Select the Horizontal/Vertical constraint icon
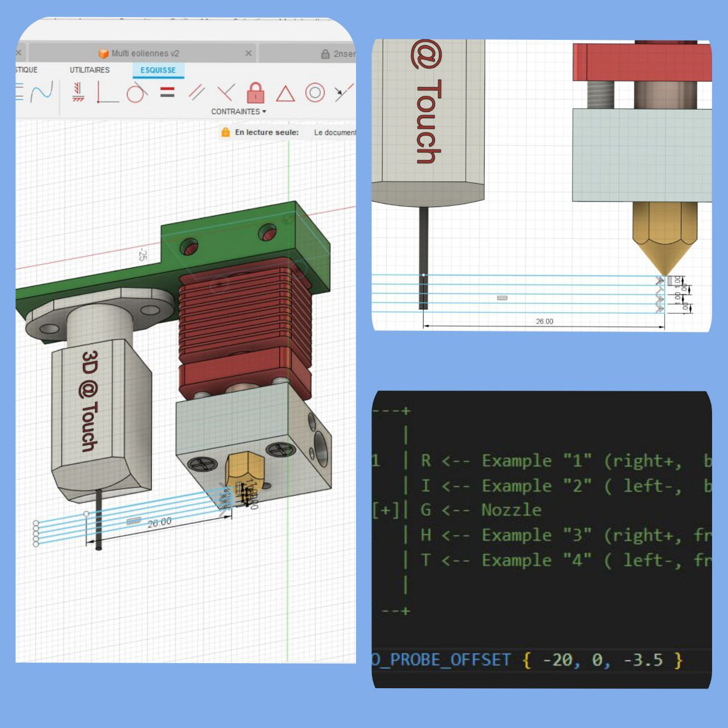The image size is (728, 728). point(78,92)
